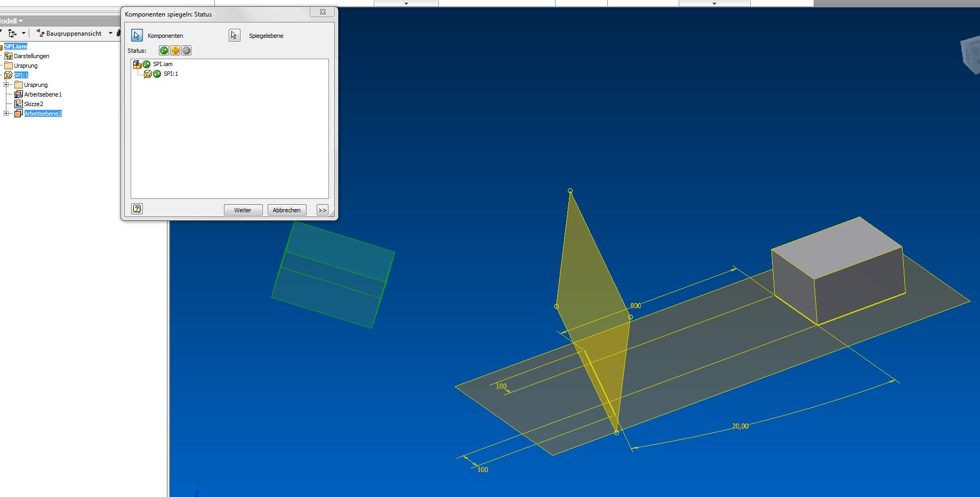This screenshot has height=497, width=980.
Task: Select Darstellungen in the model browser
Action: click(x=31, y=56)
